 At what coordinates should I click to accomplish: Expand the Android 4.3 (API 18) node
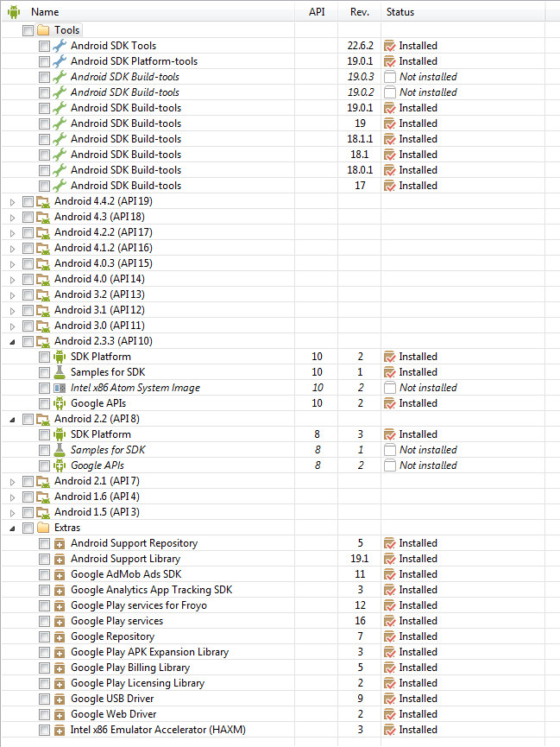[x=12, y=217]
